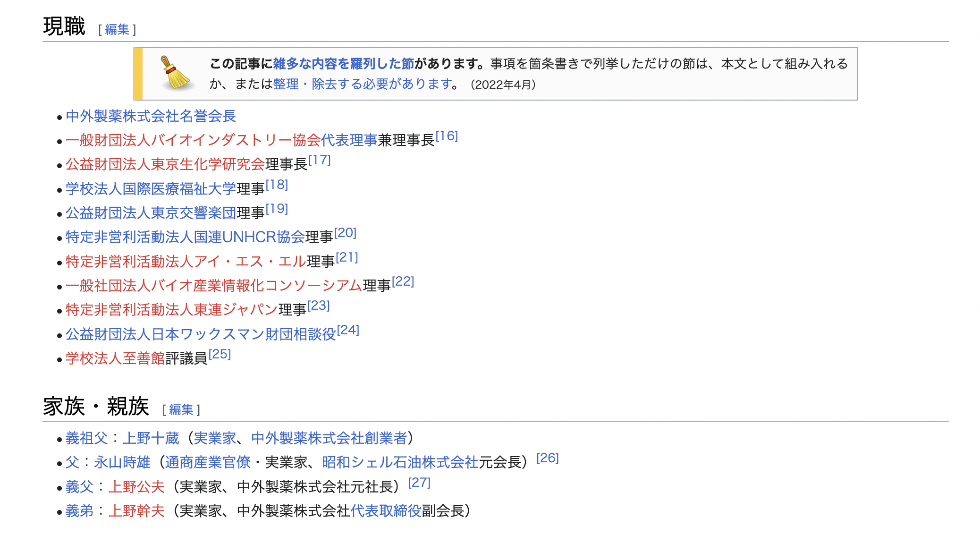Jump to citation [17]
The image size is (980, 544).
coord(320,161)
